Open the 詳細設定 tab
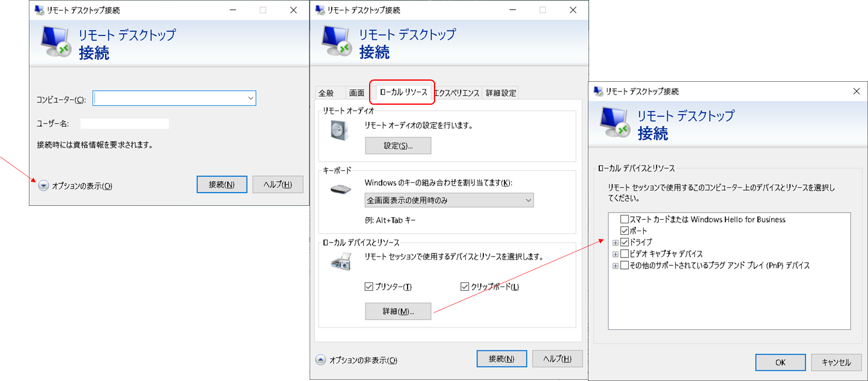Viewport: 868px width, 381px height. [501, 93]
